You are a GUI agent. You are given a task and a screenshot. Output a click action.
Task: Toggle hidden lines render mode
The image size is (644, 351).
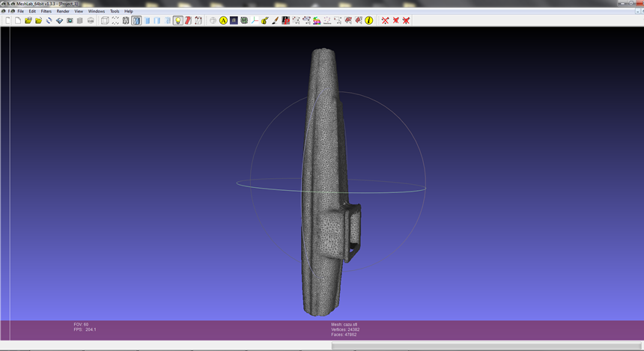(136, 20)
